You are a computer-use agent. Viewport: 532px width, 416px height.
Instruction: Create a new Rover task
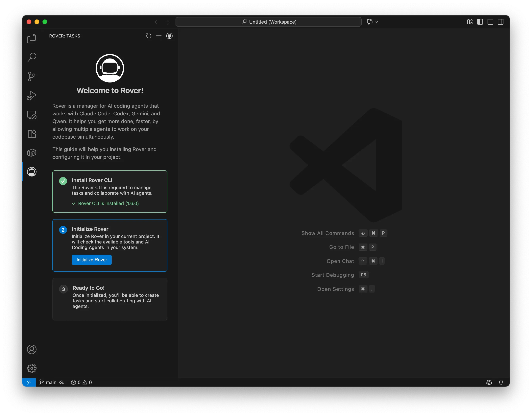pyautogui.click(x=159, y=36)
